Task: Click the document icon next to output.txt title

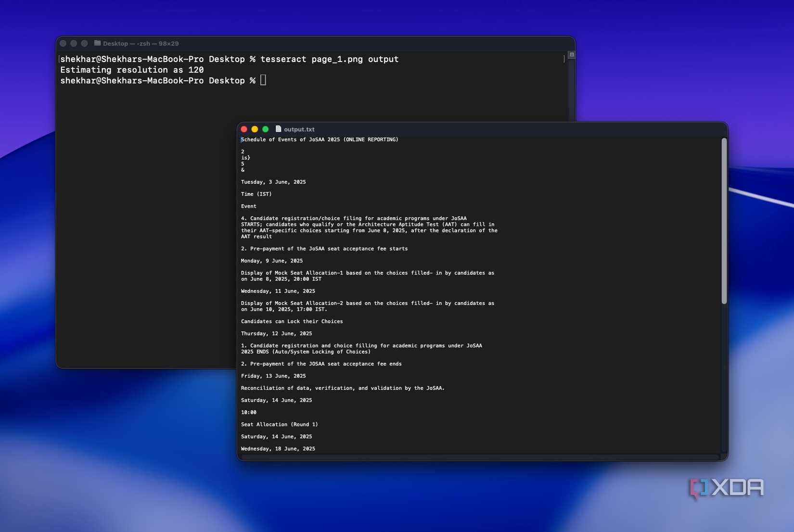Action: (278, 129)
